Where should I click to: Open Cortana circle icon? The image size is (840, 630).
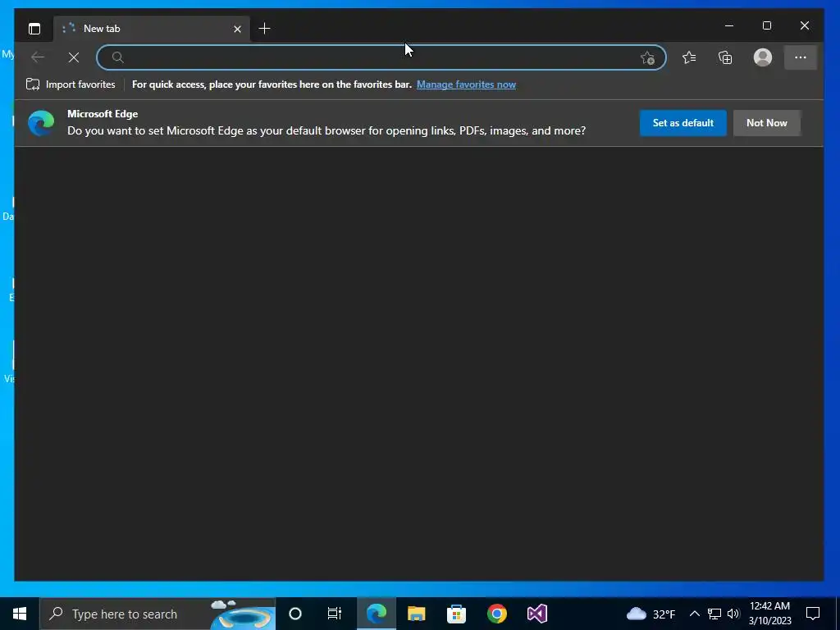coord(295,614)
